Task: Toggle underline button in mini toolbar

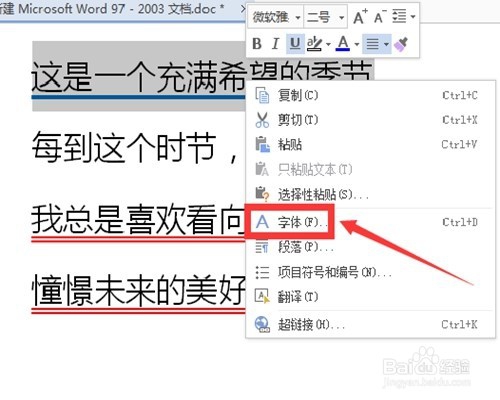Action: coord(295,44)
